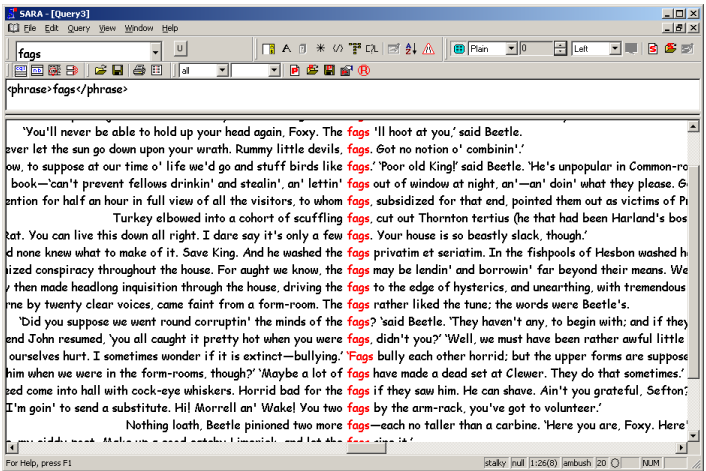Click the Word Query 'A' toolbar icon

[286, 49]
